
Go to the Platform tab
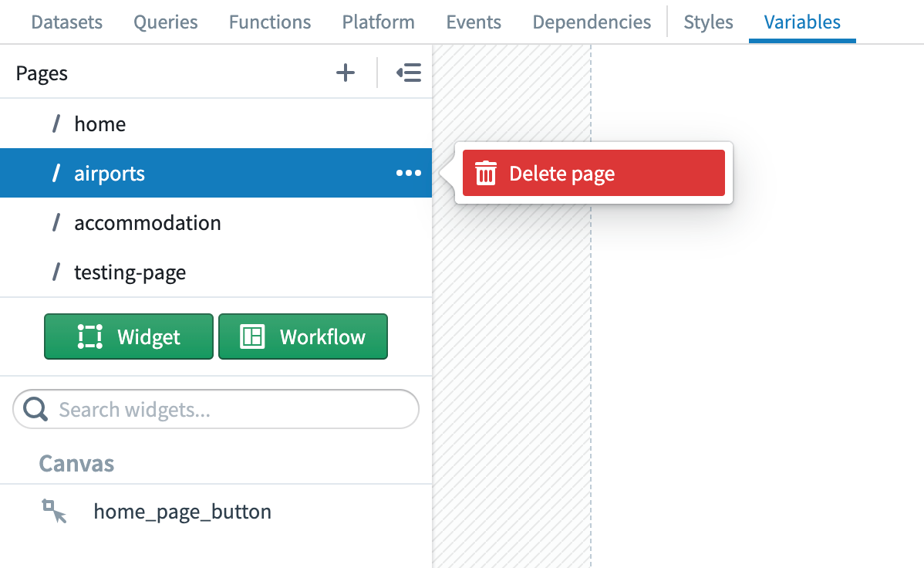point(379,22)
